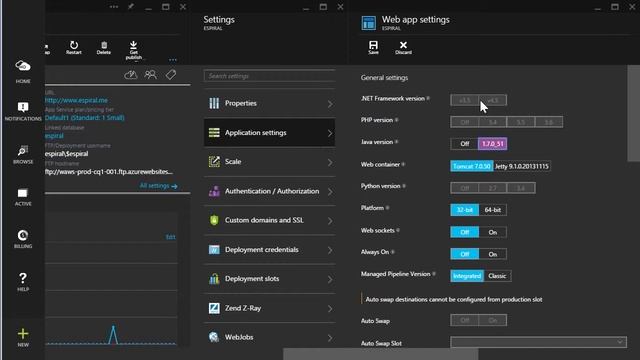Expand the Authentication / Authorization chevron
The width and height of the screenshot is (640, 360).
coord(330,191)
